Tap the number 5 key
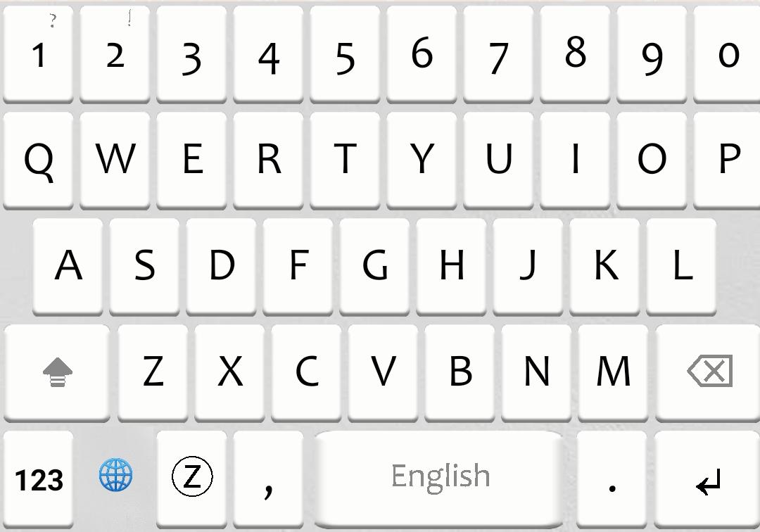Viewport: 760px width, 532px height. [x=345, y=54]
